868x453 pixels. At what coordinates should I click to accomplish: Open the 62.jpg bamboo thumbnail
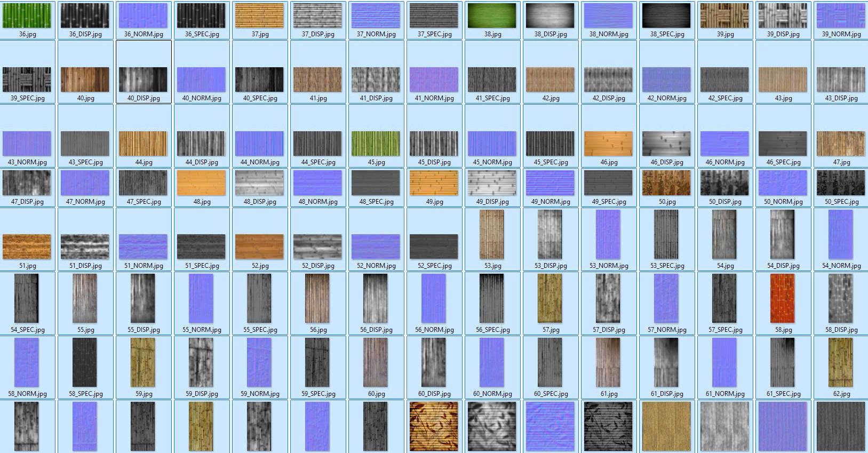click(841, 363)
